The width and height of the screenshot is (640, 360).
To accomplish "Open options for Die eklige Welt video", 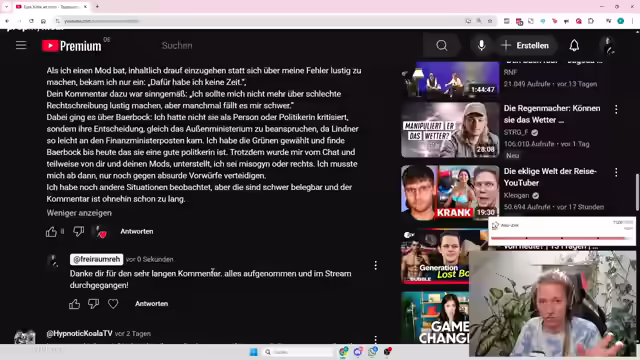I will coord(616,172).
